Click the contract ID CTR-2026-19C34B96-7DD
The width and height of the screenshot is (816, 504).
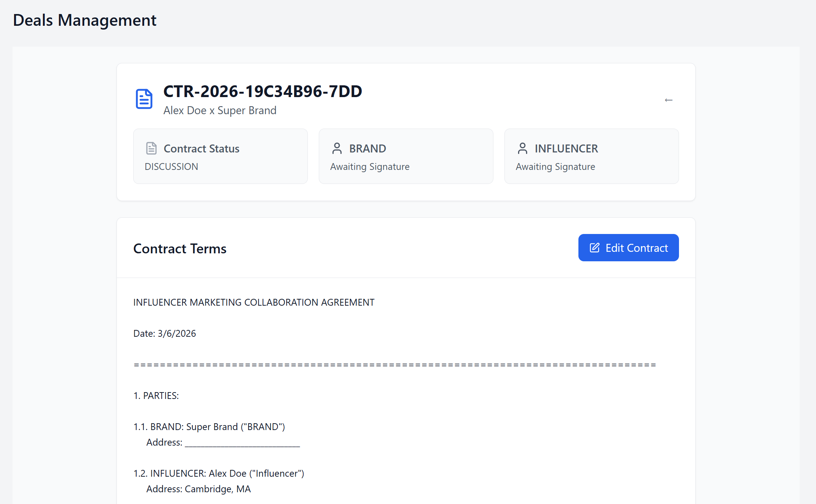pyautogui.click(x=263, y=91)
